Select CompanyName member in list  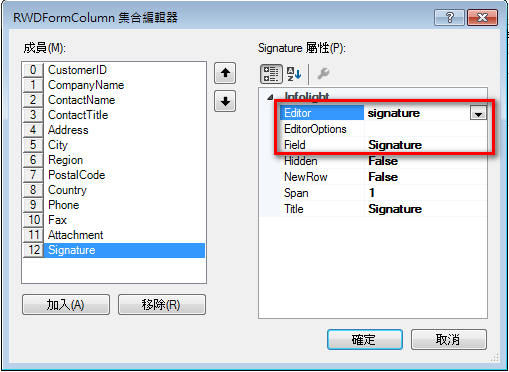tap(114, 85)
